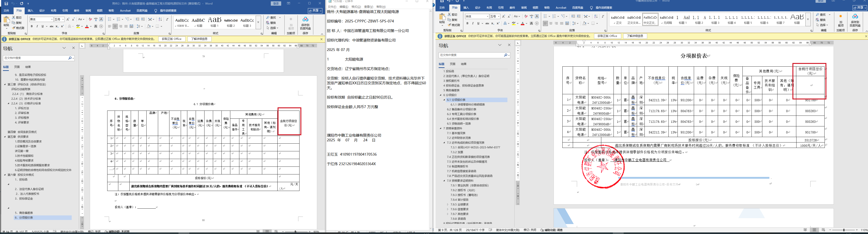The width and height of the screenshot is (868, 234).
Task: Collapse '6 分项报价' in navigation tree
Action: point(440,95)
